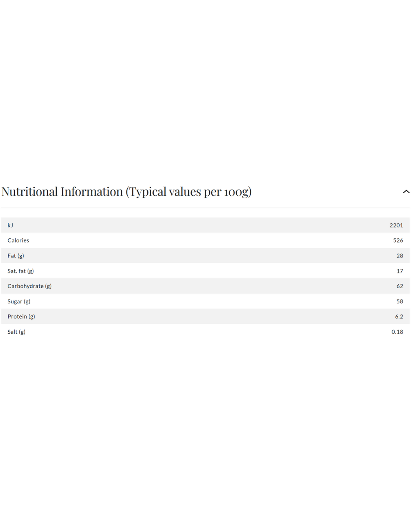Image resolution: width=420 pixels, height=525 pixels.
Task: Select the Sat. fat (g) label
Action: tap(21, 271)
